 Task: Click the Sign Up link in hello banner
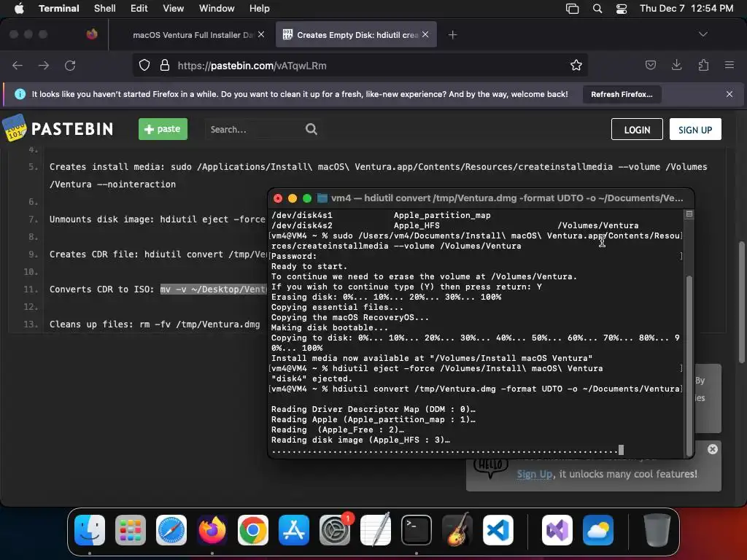pyautogui.click(x=535, y=474)
